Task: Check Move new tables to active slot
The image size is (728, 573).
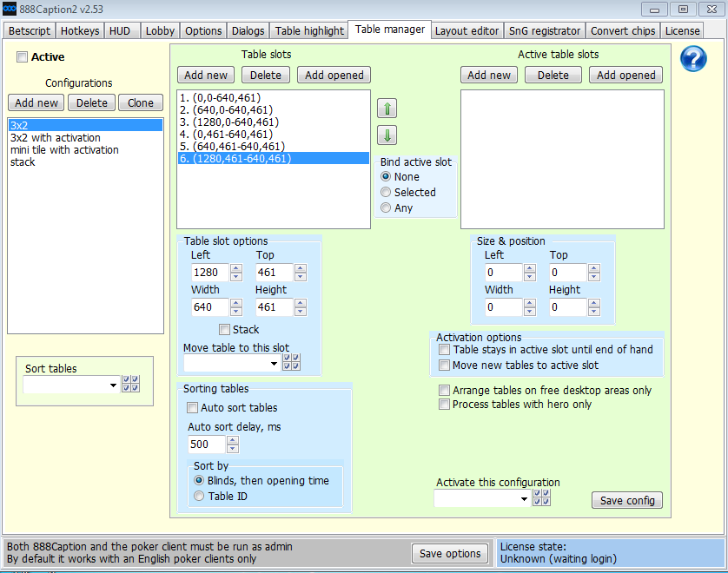Action: click(444, 366)
